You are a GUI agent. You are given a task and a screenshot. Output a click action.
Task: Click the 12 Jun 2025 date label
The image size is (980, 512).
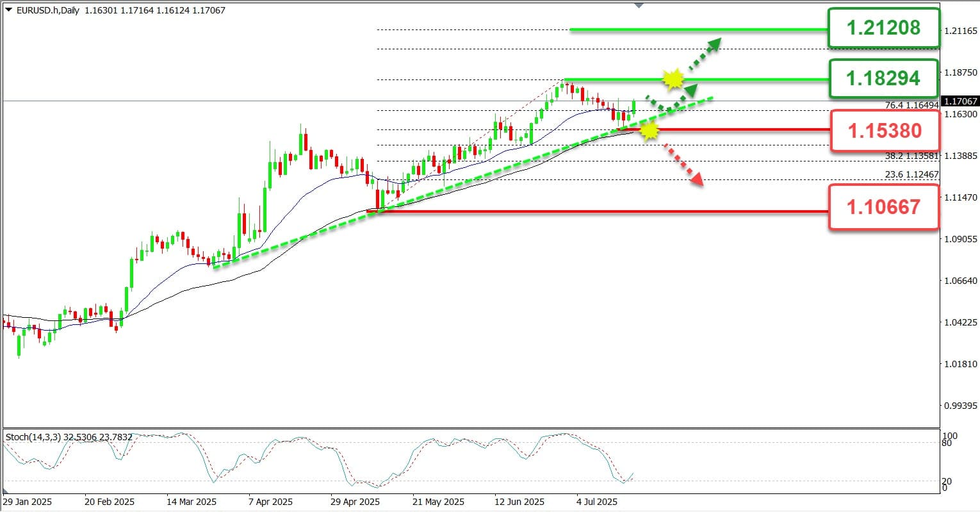pyautogui.click(x=520, y=502)
